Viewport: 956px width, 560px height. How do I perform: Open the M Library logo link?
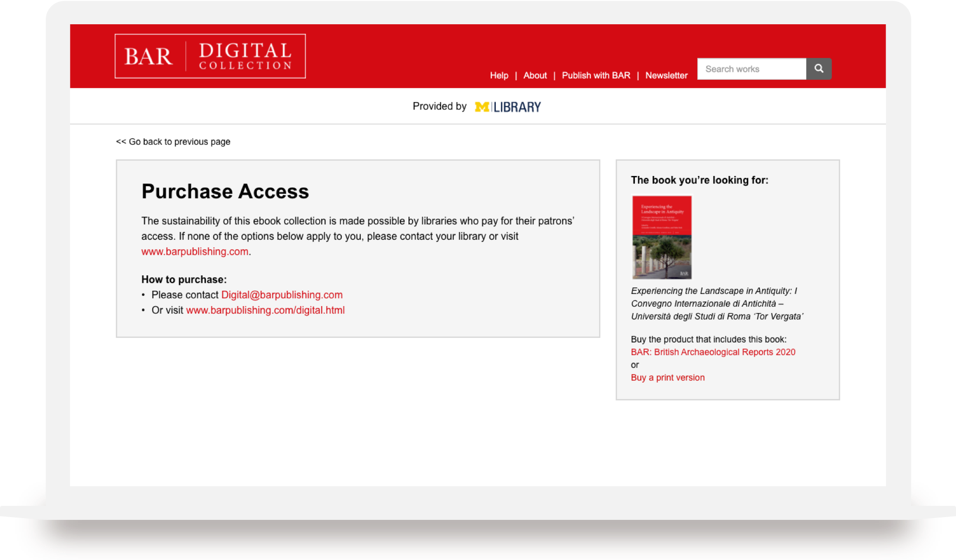(x=507, y=107)
